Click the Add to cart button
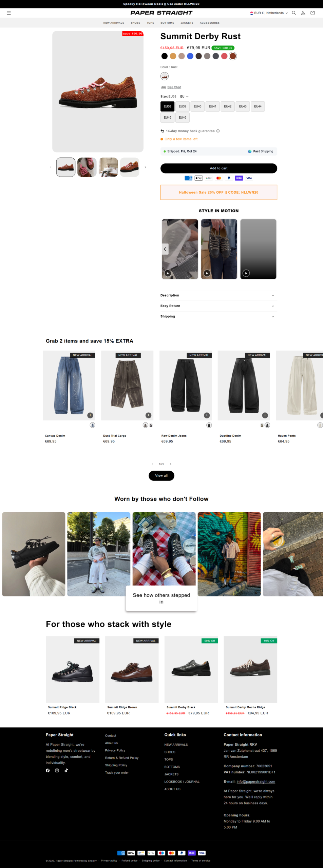The width and height of the screenshot is (323, 868). (x=219, y=168)
